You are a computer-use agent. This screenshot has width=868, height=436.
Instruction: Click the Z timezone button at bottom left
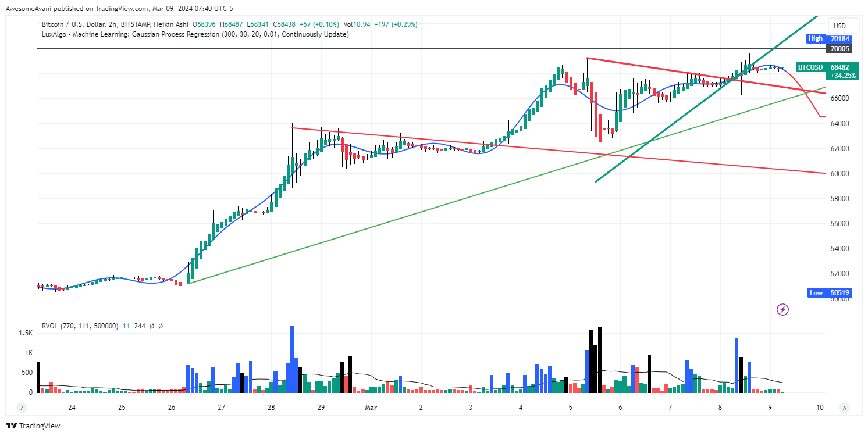point(22,408)
